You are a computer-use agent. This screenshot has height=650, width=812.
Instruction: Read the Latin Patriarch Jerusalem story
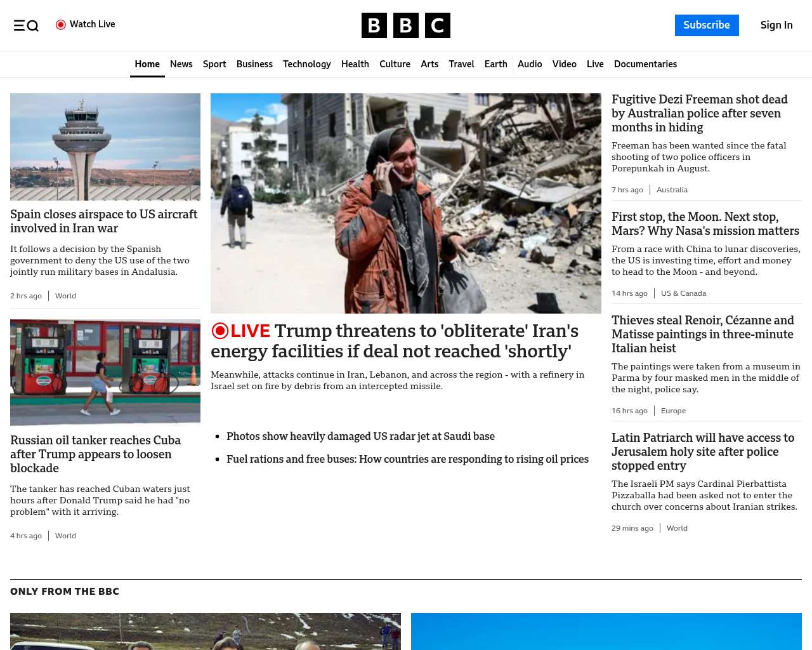pos(703,452)
